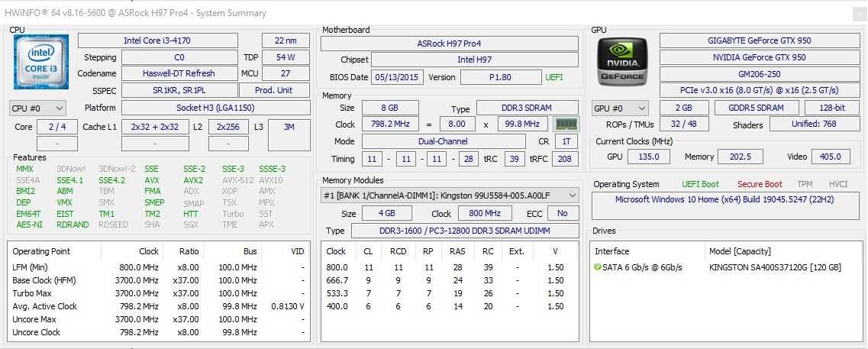
Task: Click the NVIDIA GeForce logo
Action: click(x=621, y=61)
